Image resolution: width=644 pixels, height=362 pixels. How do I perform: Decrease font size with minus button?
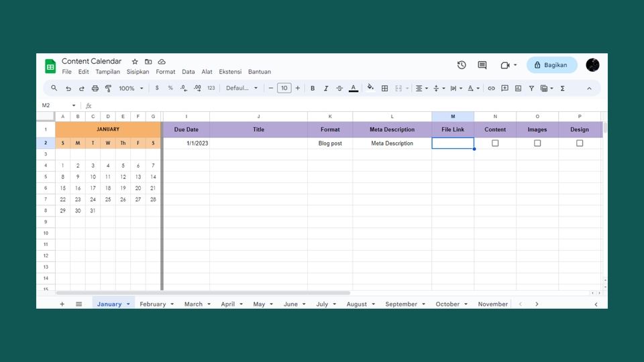click(270, 88)
